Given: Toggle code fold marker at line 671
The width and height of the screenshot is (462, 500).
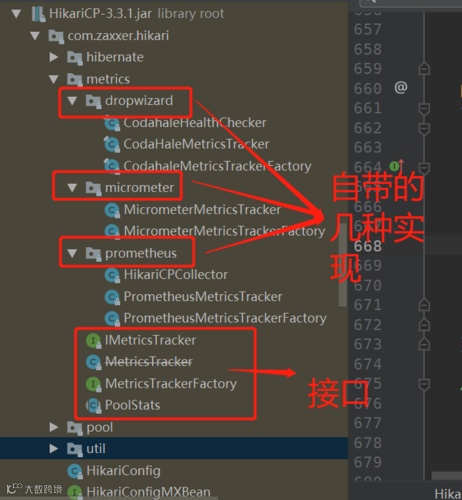Looking at the screenshot, I should (x=424, y=305).
